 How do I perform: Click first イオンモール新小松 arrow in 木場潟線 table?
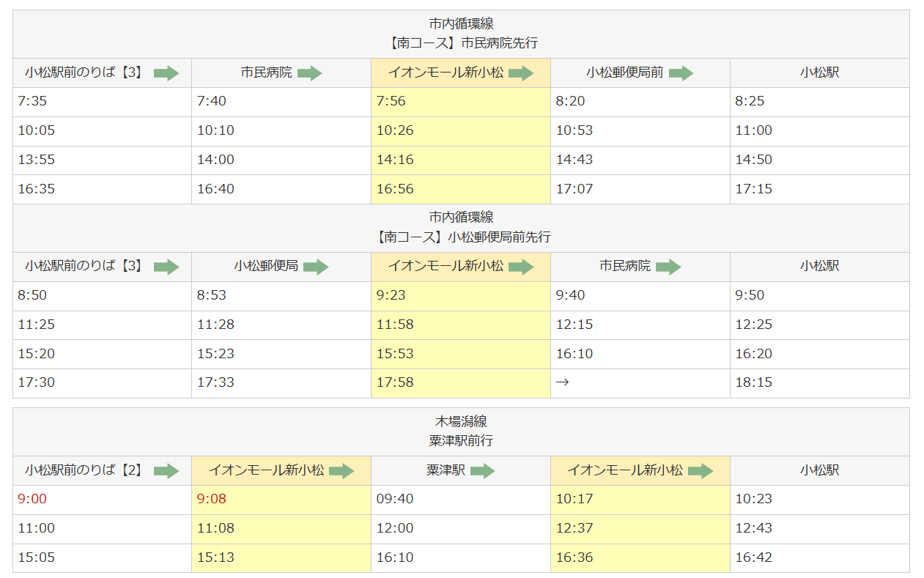(341, 471)
